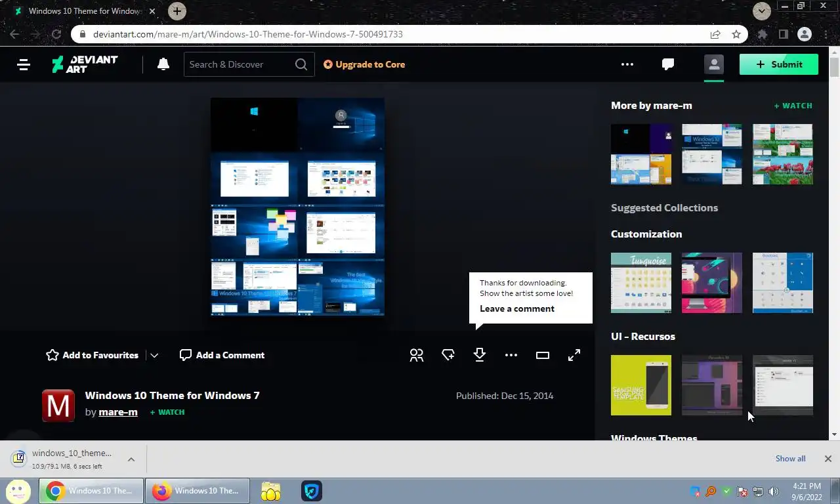Open the Turquoise collection thumbnail

coord(641,283)
